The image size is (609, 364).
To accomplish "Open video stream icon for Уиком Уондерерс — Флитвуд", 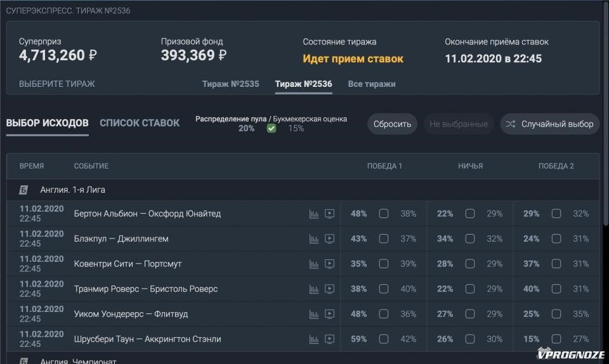I will (329, 315).
